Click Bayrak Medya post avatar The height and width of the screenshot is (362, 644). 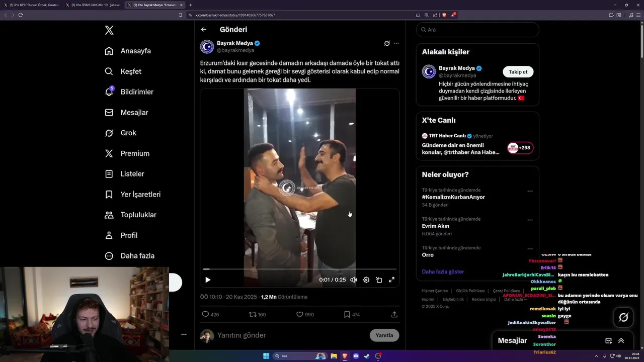click(x=207, y=47)
